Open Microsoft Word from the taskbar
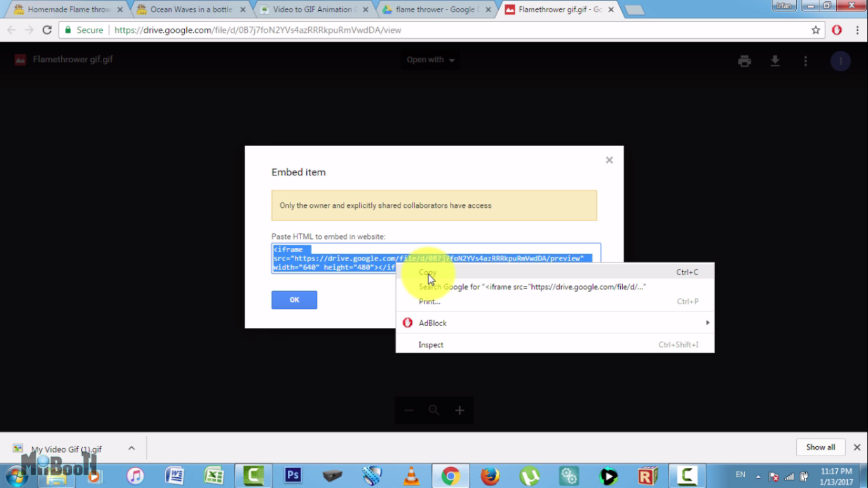This screenshot has width=868, height=488. [x=175, y=475]
